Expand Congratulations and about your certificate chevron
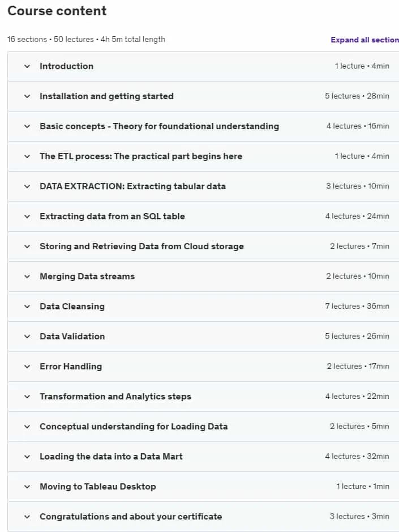Image resolution: width=399 pixels, height=532 pixels. click(x=27, y=517)
